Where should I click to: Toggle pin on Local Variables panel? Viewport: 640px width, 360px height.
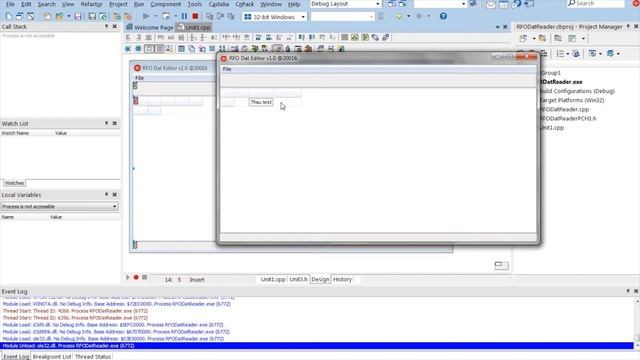point(107,195)
